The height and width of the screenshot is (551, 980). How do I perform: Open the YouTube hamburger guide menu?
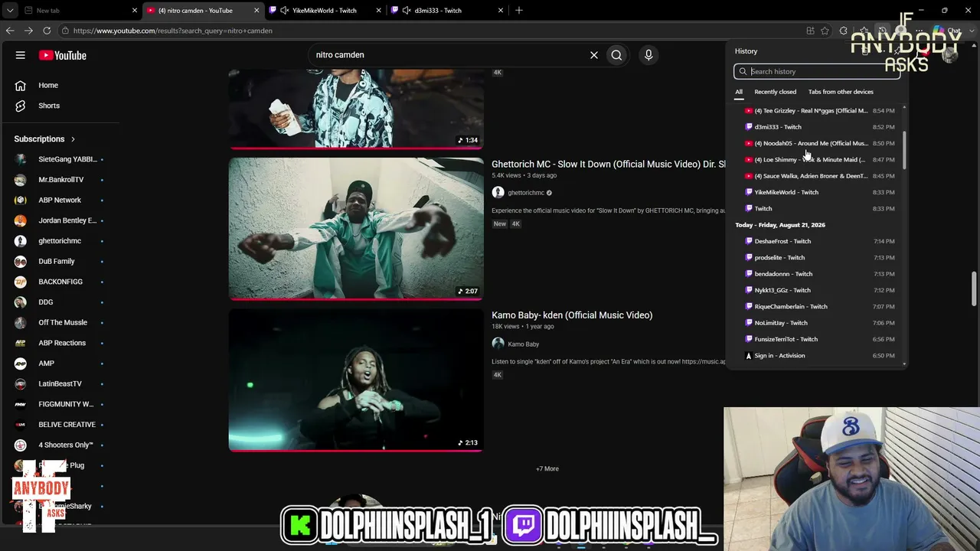coord(21,55)
